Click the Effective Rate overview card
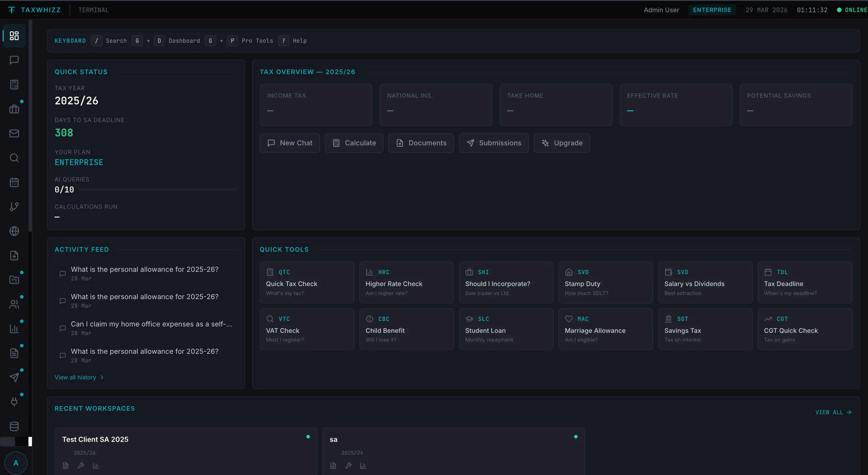 pos(676,105)
